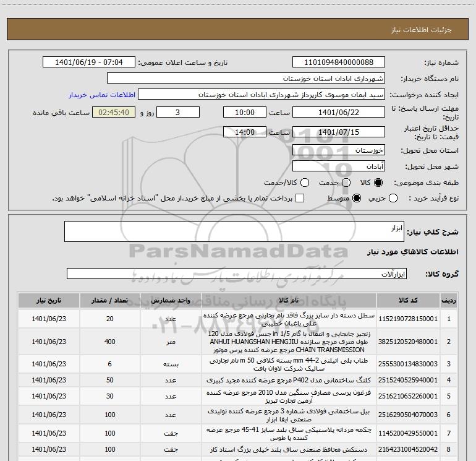Click the remaining days field showing 3
476x461 pixels.
178,113
